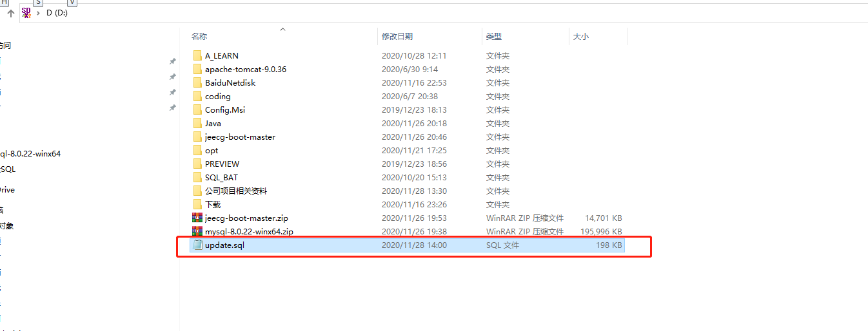The height and width of the screenshot is (331, 868).
Task: Click the jeecg-boot-master.zip WinRAR icon
Action: (x=197, y=218)
